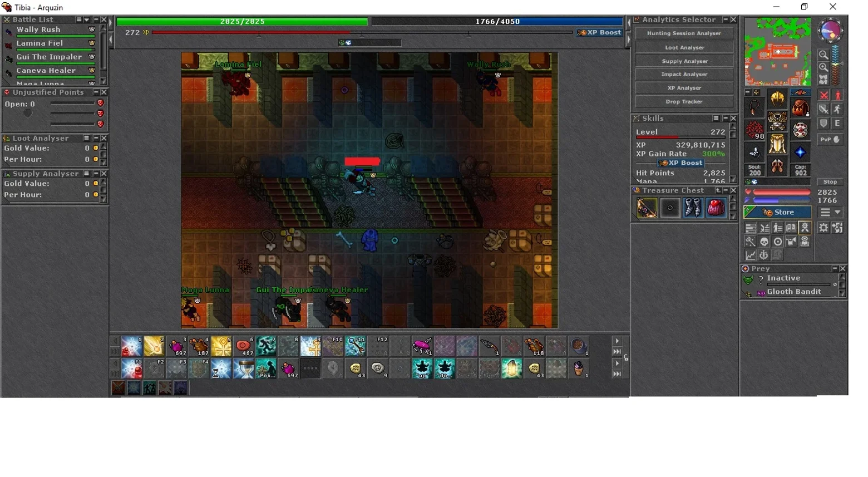
Task: Open the backpack equipment slot
Action: click(800, 107)
